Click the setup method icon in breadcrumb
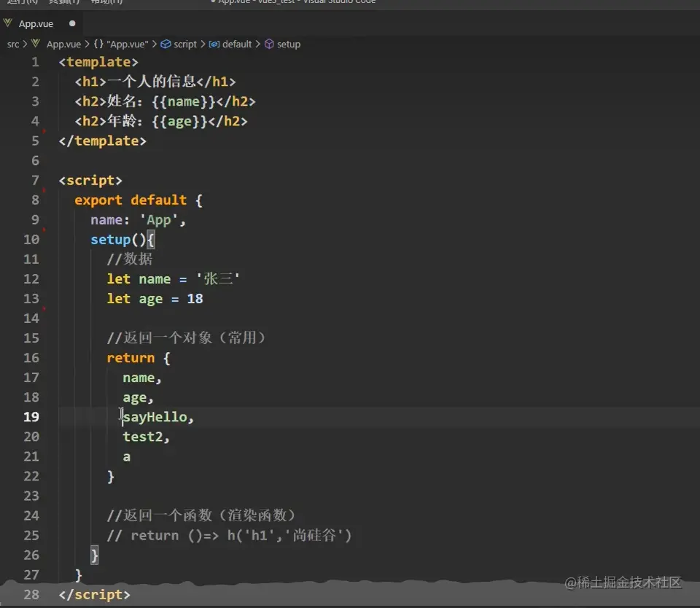This screenshot has height=608, width=700. tap(269, 44)
